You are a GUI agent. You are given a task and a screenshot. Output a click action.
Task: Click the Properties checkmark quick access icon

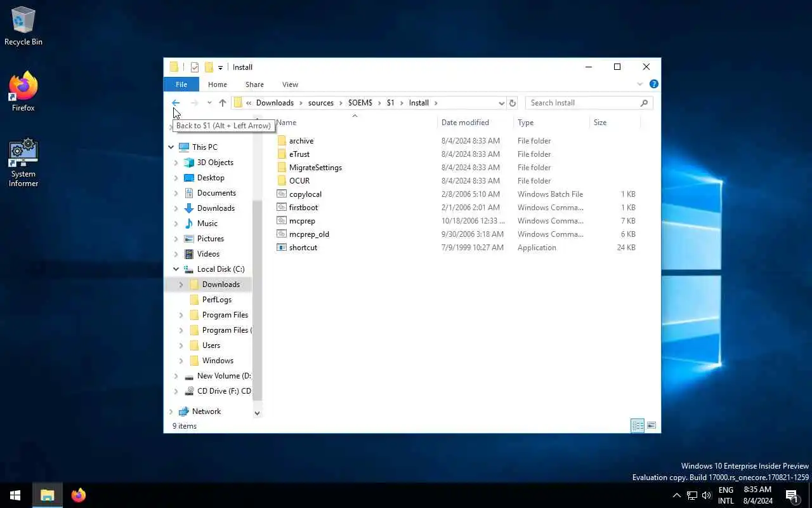coord(195,67)
